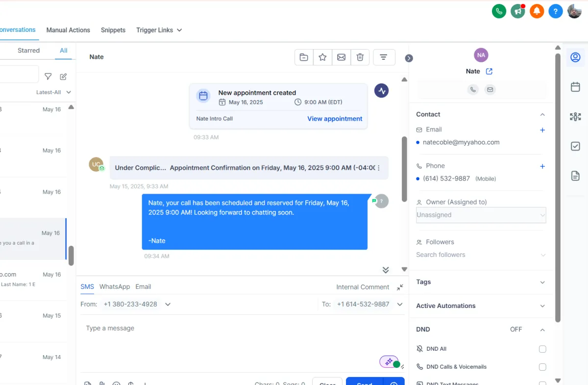Screen dimensions: 588x385
Task: Switch to Email channel tab
Action: (143, 287)
